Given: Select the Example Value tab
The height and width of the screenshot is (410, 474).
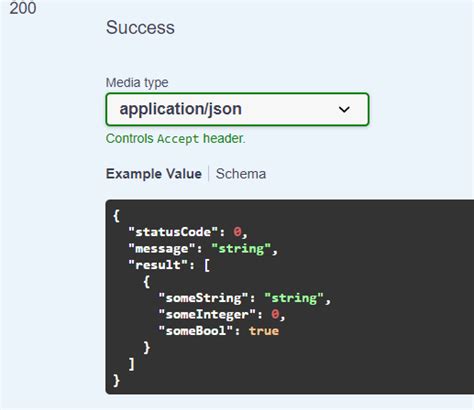Looking at the screenshot, I should coord(154,174).
